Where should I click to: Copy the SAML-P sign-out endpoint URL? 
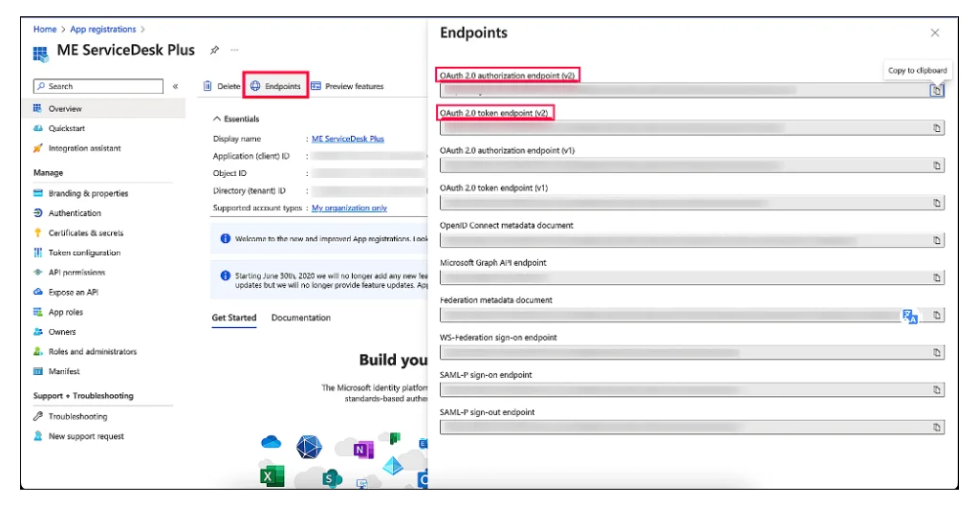click(x=937, y=428)
